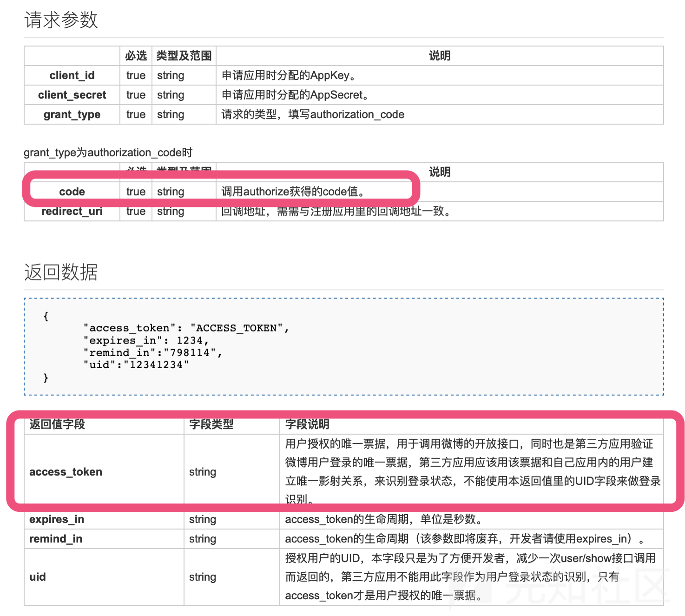This screenshot has height=616, width=685.
Task: Click the 说明 header in second table
Action: [x=440, y=172]
